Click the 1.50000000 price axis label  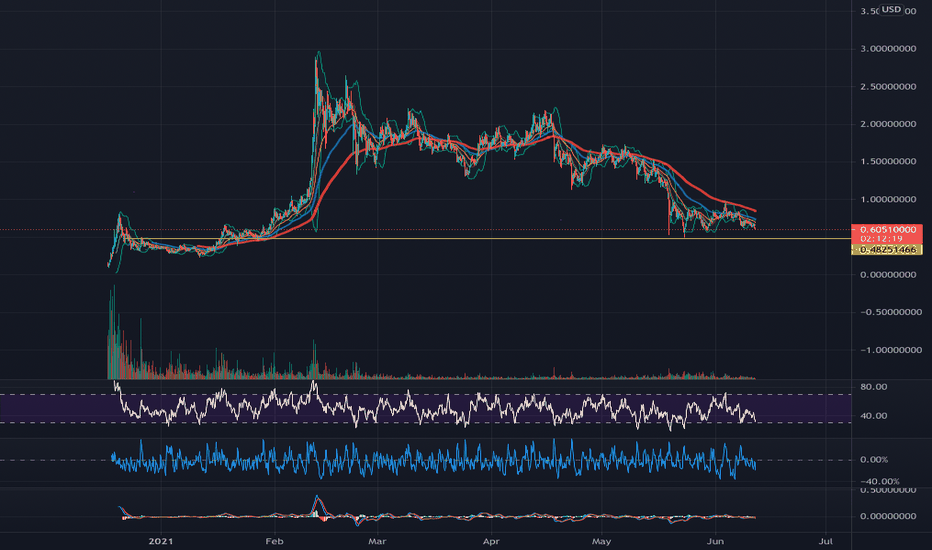click(x=888, y=162)
